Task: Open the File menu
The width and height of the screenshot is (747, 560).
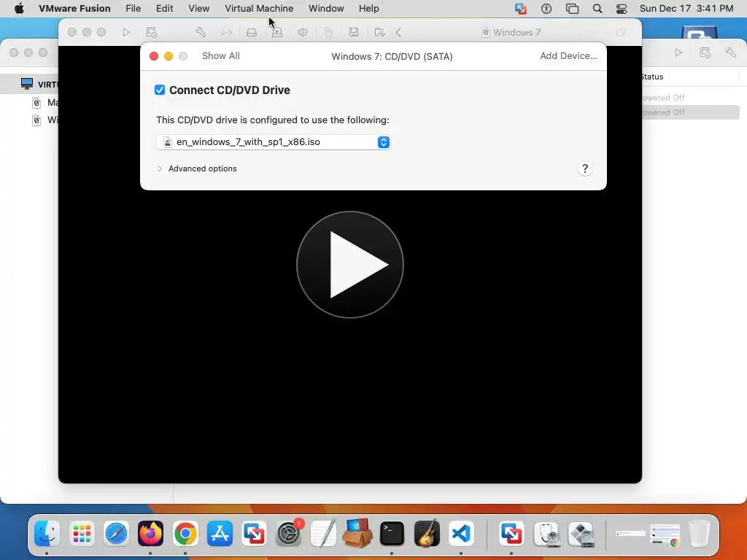Action: (x=133, y=9)
